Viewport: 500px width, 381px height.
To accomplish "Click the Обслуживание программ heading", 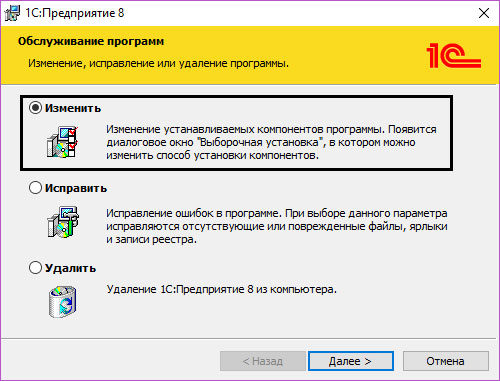I will coord(91,41).
